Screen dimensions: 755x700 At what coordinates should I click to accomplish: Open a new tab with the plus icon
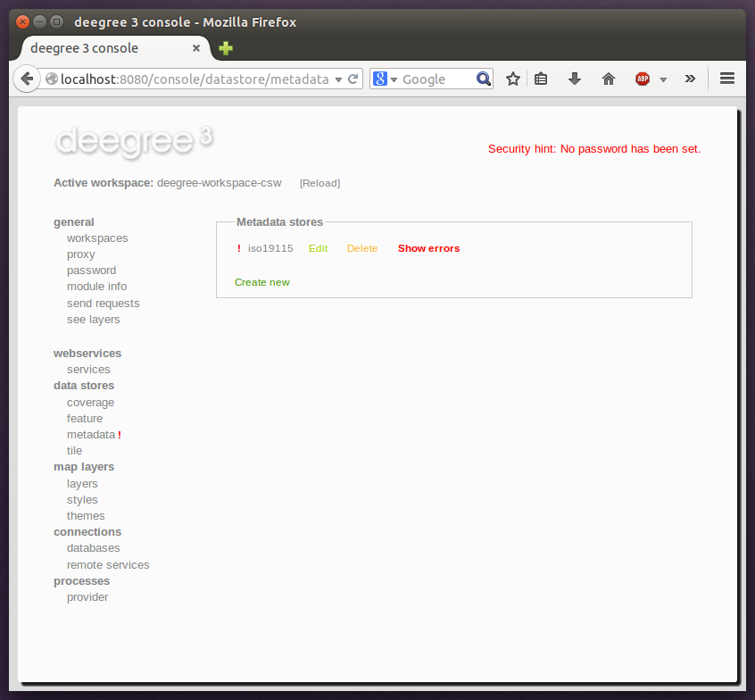pos(224,48)
